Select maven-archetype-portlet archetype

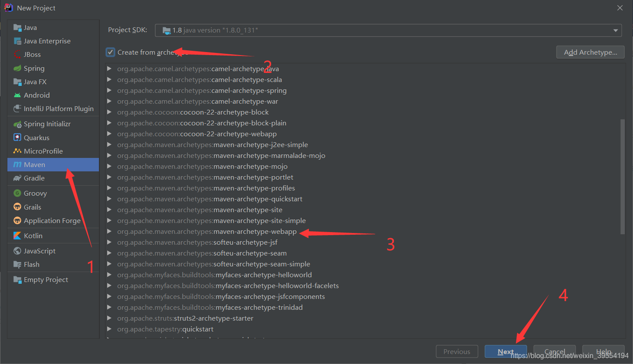click(x=205, y=177)
